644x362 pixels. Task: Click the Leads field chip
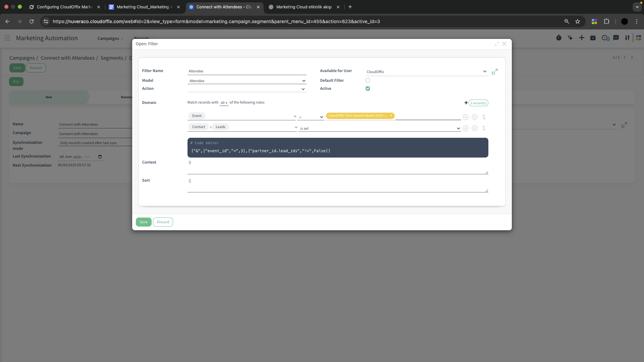pos(220,127)
